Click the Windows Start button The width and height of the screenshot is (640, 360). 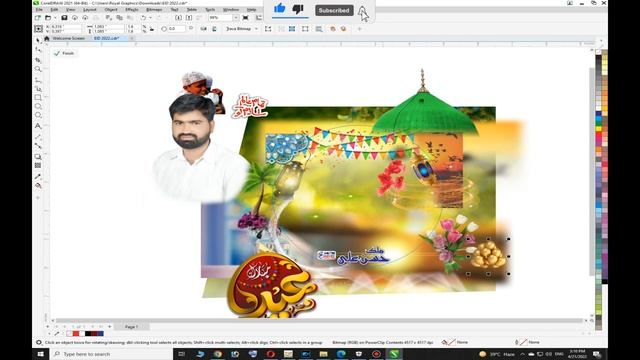(x=40, y=354)
